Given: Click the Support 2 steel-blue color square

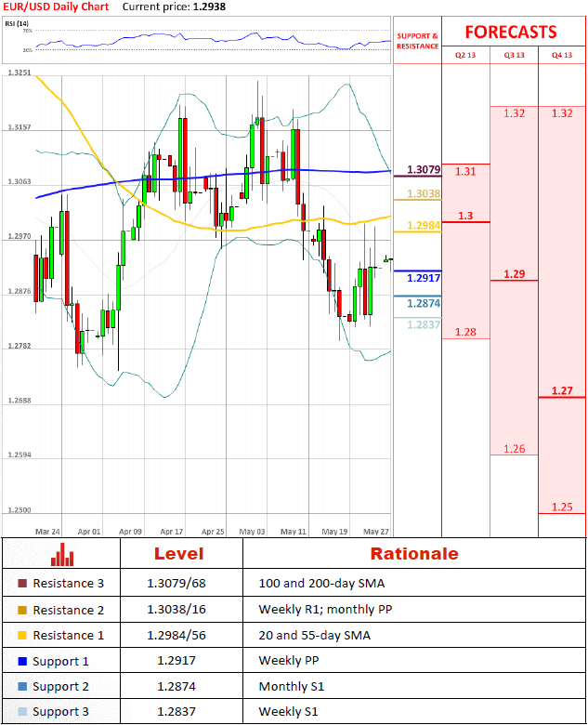Looking at the screenshot, I should [x=22, y=687].
